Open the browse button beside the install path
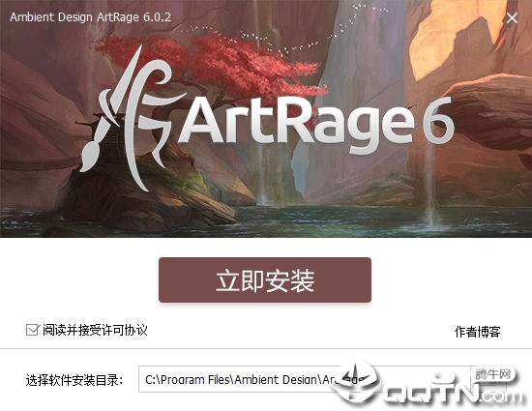Viewport: 532px width, 411px height. pyautogui.click(x=488, y=379)
